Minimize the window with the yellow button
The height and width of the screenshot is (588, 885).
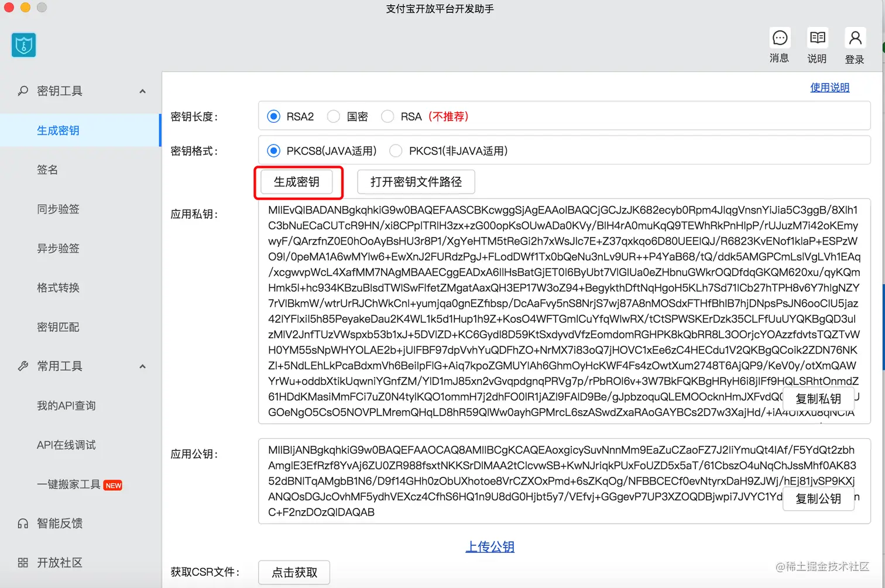tap(25, 8)
